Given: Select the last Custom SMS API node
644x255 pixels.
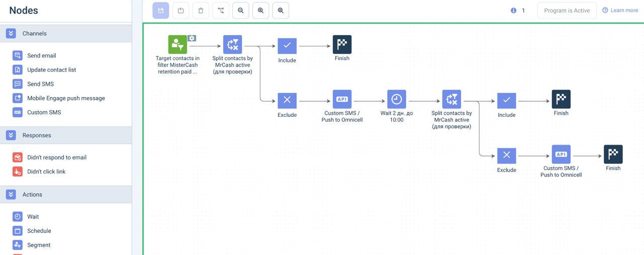Looking at the screenshot, I should 561,154.
